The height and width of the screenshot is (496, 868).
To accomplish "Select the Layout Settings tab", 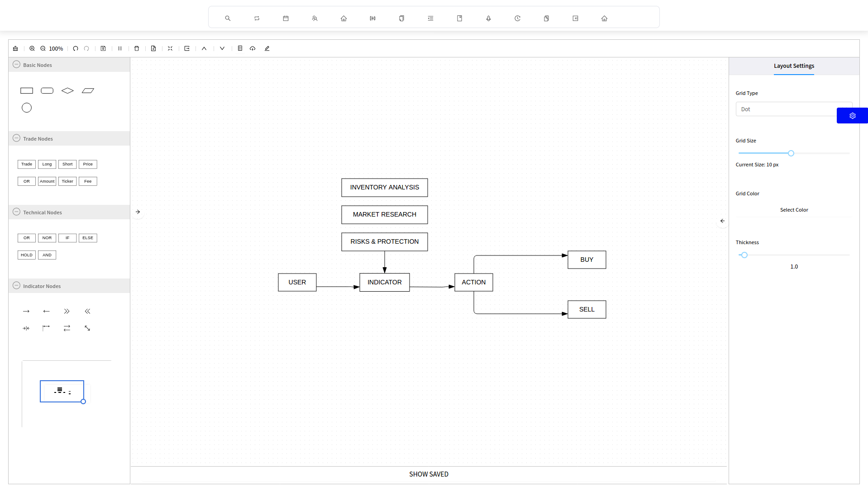I will (794, 66).
